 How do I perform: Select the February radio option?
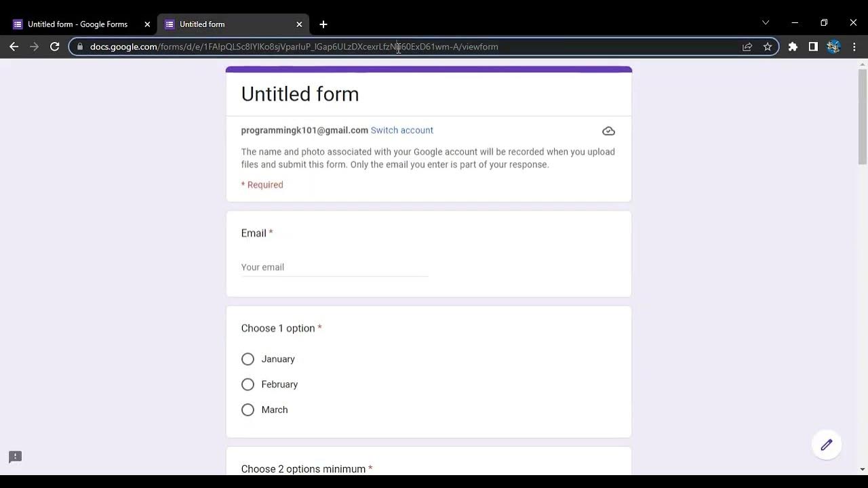[248, 384]
